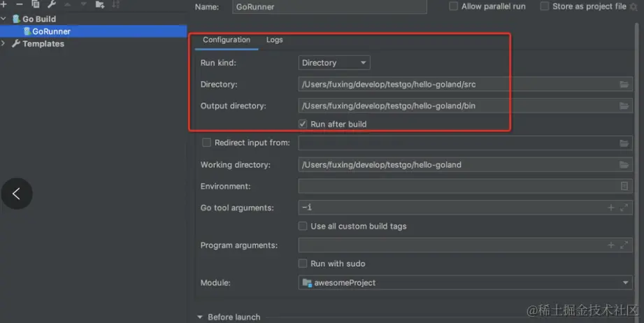Screen dimensions: 644x323
Task: Click the Run kind label
Action: tap(218, 63)
